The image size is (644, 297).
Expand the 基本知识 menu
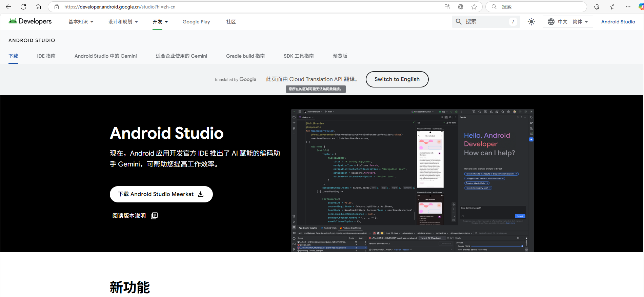click(81, 22)
